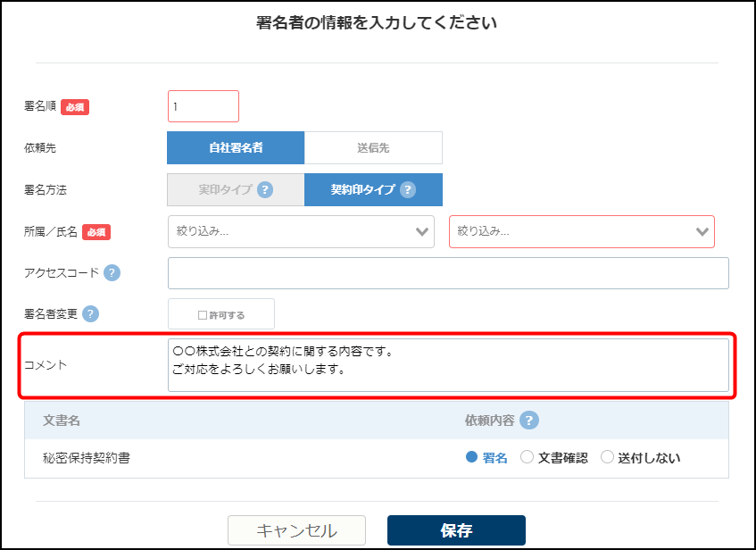
Task: Click the 署名順 number field
Action: click(204, 106)
